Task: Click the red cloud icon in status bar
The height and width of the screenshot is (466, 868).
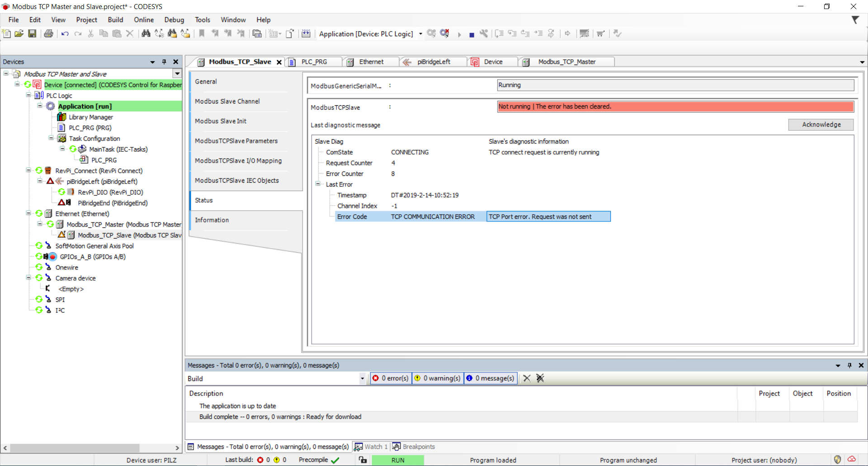Action: point(852,459)
